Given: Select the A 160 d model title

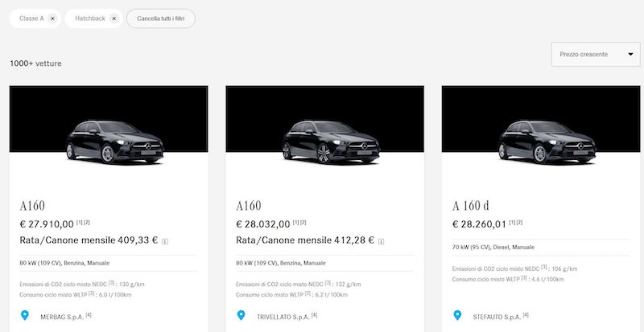Looking at the screenshot, I should (x=471, y=206).
